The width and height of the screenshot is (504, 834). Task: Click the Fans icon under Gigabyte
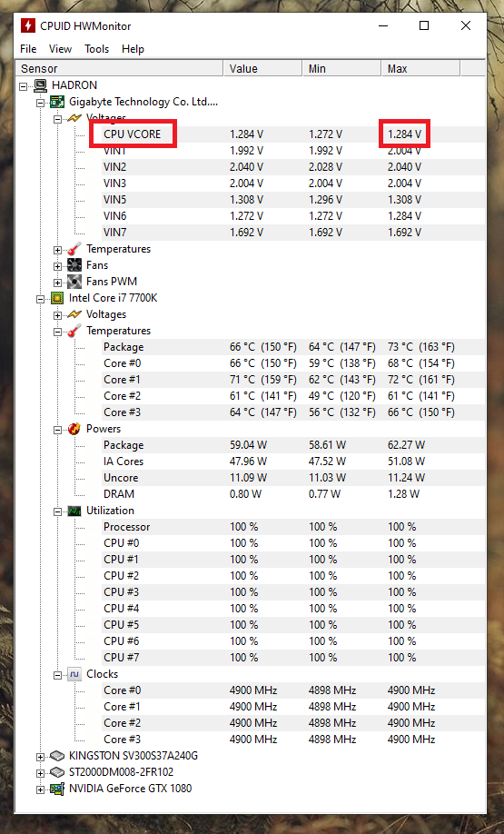[x=74, y=265]
